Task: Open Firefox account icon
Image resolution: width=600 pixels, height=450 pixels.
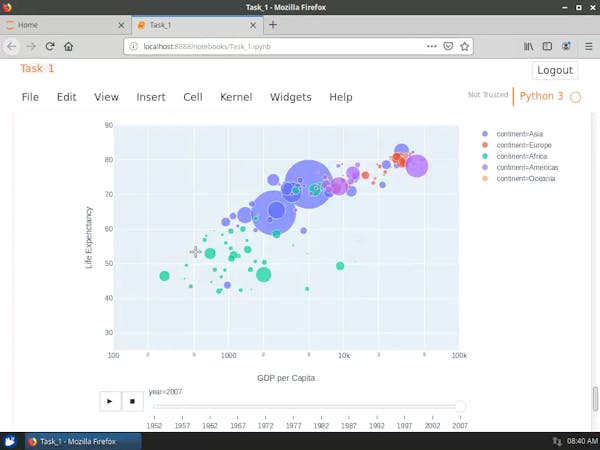Action: click(x=566, y=46)
